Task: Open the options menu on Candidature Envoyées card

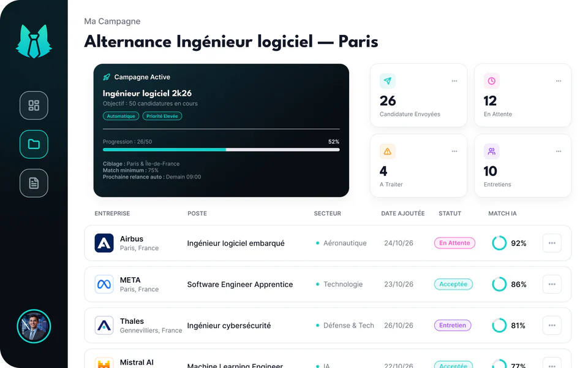Action: coord(454,81)
